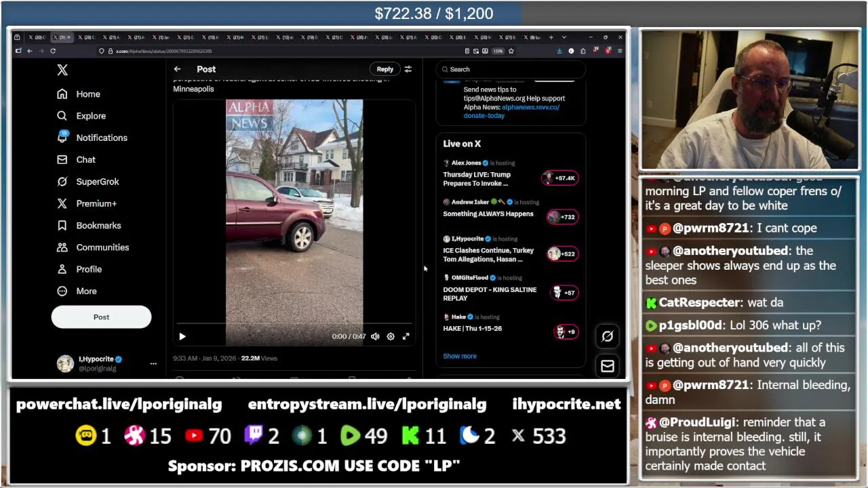
Task: Toggle reader view icon
Action: [x=467, y=51]
